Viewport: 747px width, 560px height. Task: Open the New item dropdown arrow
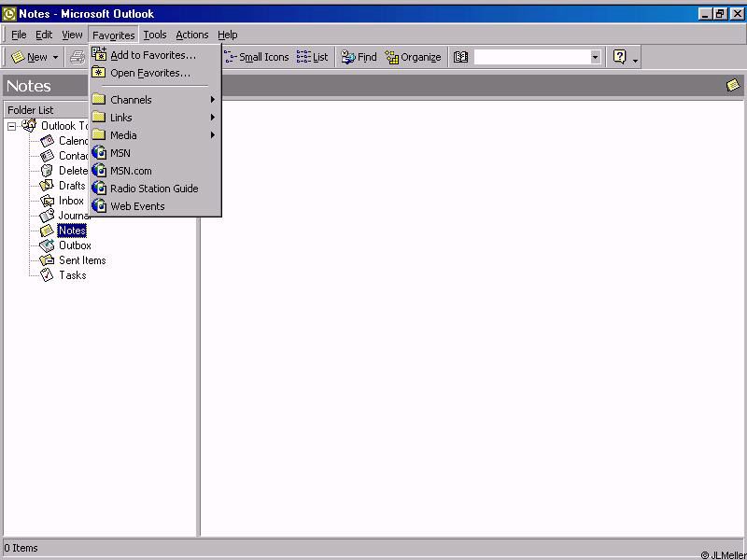(x=55, y=58)
